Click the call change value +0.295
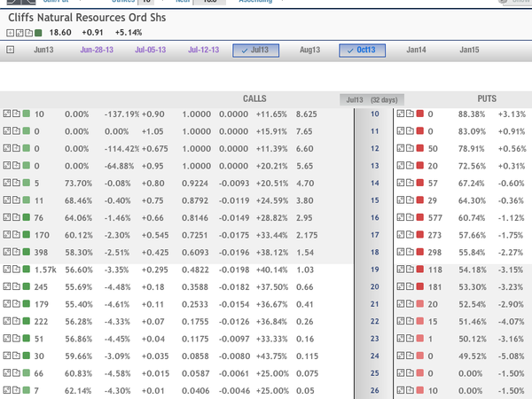Viewport: 532px width, 399px height. coord(154,270)
